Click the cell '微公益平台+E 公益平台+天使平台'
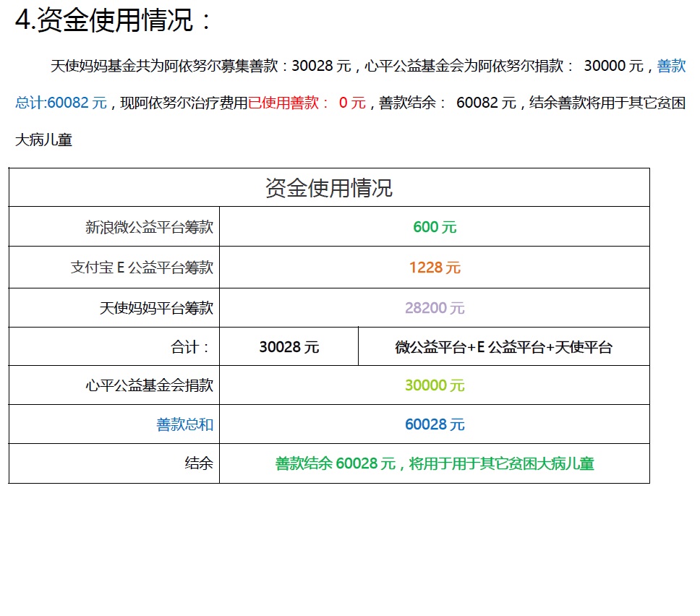700x616 pixels. [x=503, y=347]
